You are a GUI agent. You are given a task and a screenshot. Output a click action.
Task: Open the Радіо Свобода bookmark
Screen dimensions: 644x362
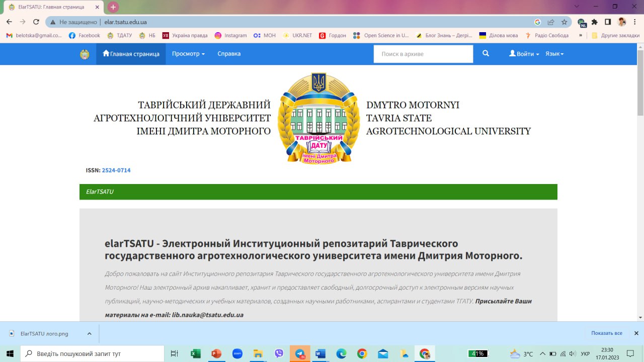(x=546, y=36)
